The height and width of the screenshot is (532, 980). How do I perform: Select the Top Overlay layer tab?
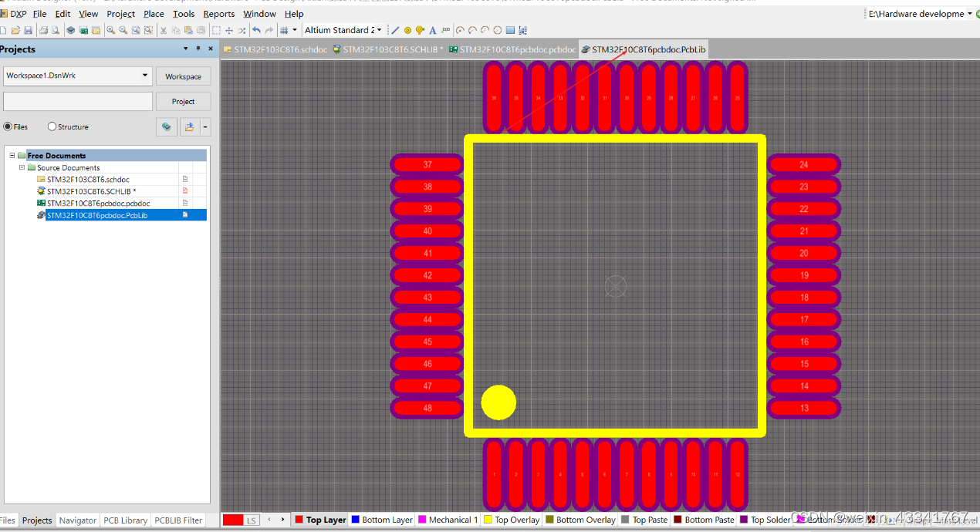(x=512, y=520)
